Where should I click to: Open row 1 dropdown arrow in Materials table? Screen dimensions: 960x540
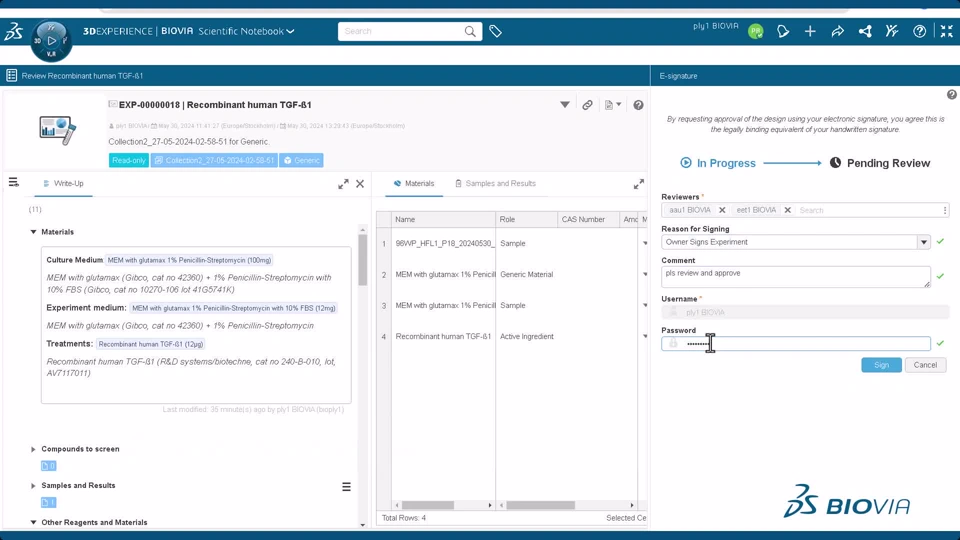coord(645,243)
